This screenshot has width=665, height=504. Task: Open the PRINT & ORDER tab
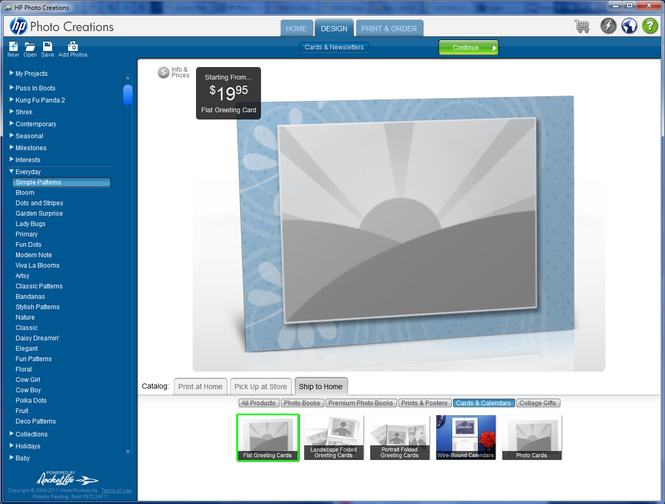click(389, 28)
